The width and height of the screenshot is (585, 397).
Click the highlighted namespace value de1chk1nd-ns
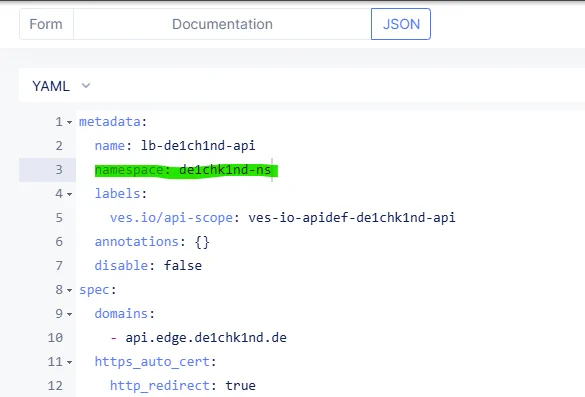(225, 170)
